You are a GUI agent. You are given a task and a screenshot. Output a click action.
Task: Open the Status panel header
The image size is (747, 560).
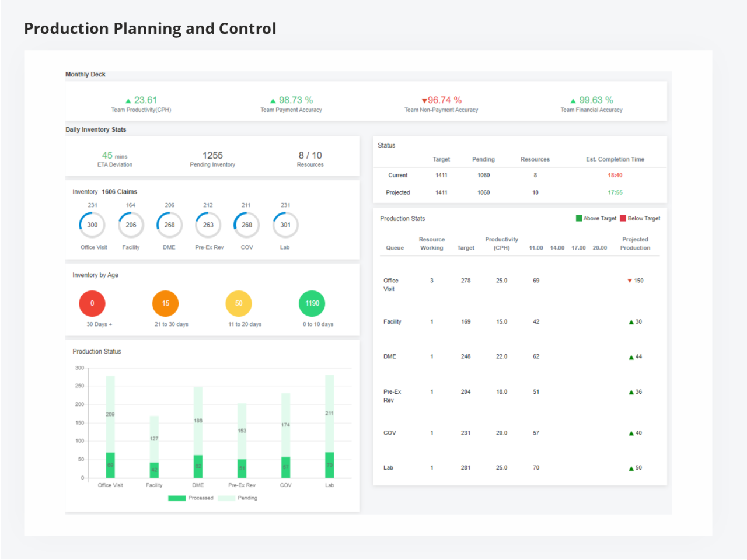(x=386, y=145)
